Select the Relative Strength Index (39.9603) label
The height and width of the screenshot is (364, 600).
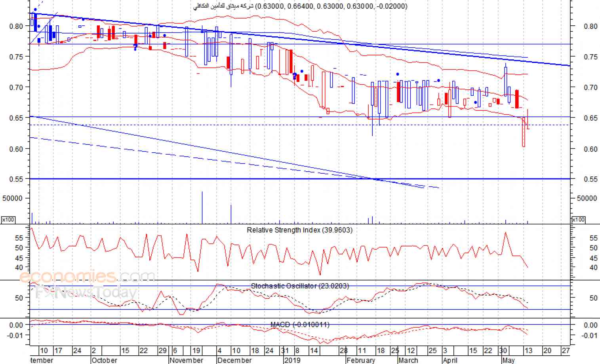click(x=299, y=230)
